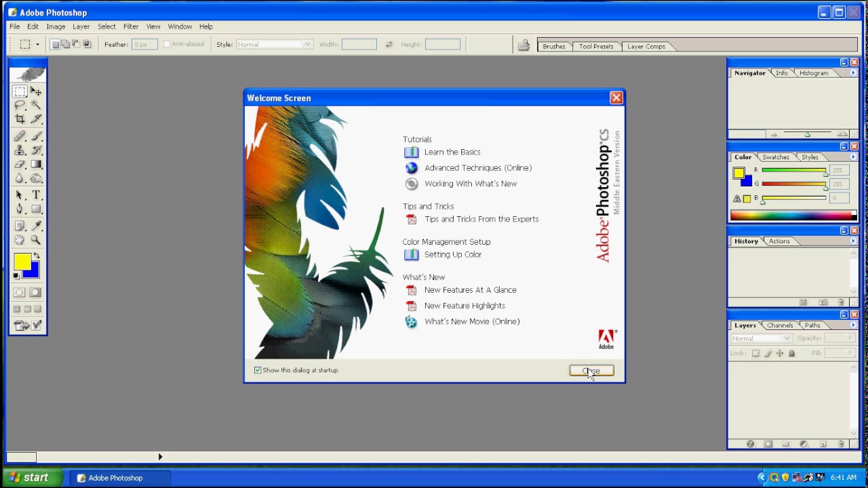Select the Clone Stamp tool
This screenshot has height=488, width=868.
click(20, 150)
